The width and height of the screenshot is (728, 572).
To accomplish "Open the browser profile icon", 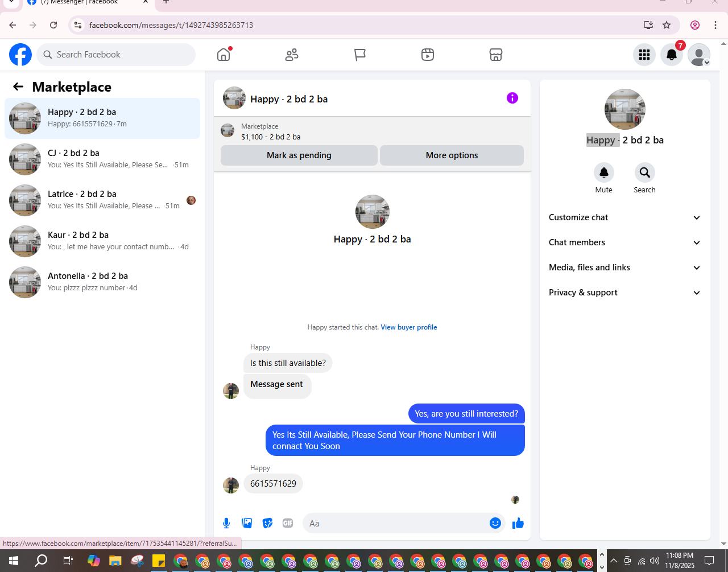I will click(x=695, y=25).
